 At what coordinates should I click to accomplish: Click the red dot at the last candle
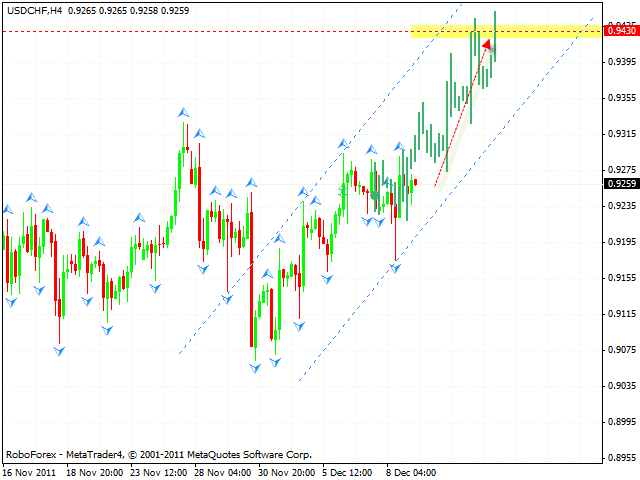click(415, 182)
